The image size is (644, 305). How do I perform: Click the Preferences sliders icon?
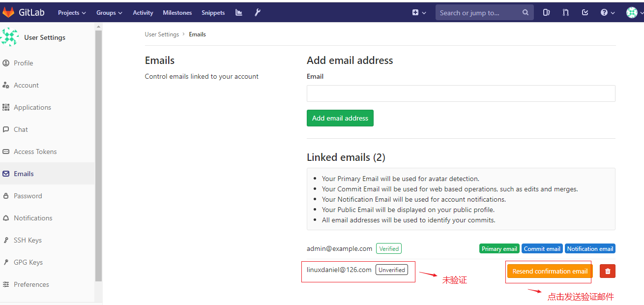[6, 284]
